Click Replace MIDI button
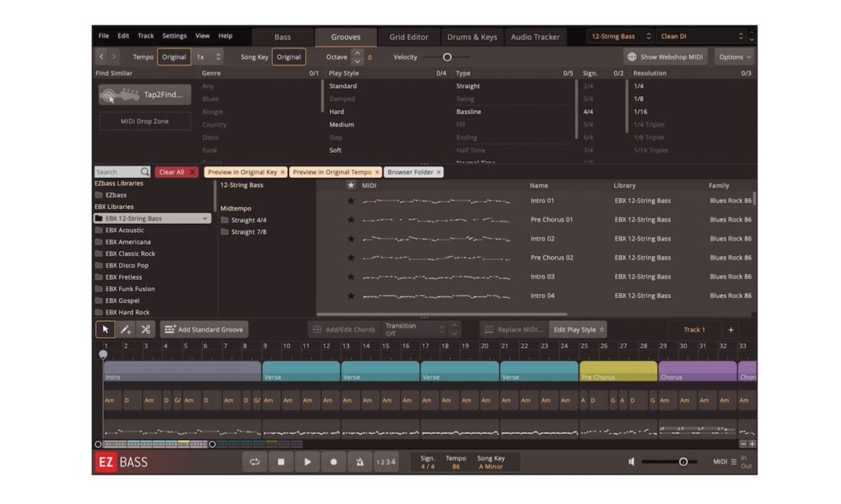Screen dimensions: 841x504 [513, 329]
